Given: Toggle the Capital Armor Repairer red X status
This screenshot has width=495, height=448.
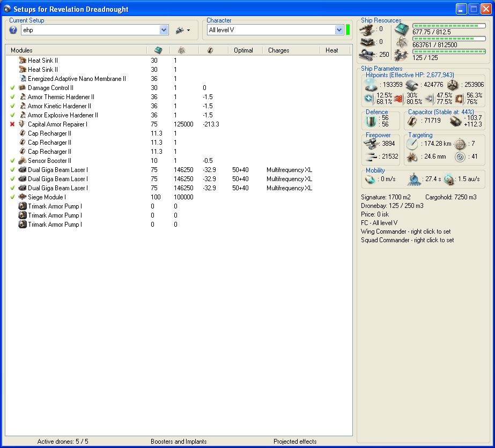Looking at the screenshot, I should pyautogui.click(x=12, y=124).
